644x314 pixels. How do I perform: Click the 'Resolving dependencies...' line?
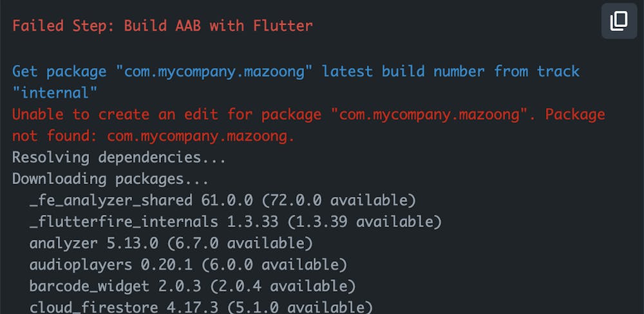pyautogui.click(x=118, y=157)
